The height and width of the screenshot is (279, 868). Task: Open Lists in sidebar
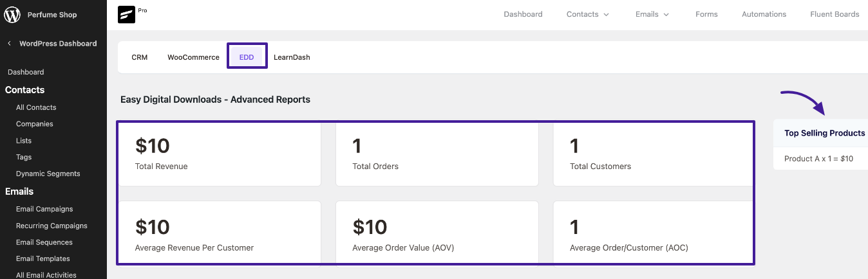coord(24,141)
